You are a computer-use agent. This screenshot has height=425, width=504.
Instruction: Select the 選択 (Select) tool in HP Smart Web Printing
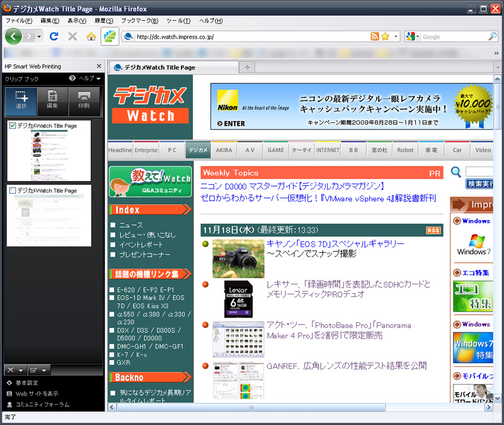21,97
